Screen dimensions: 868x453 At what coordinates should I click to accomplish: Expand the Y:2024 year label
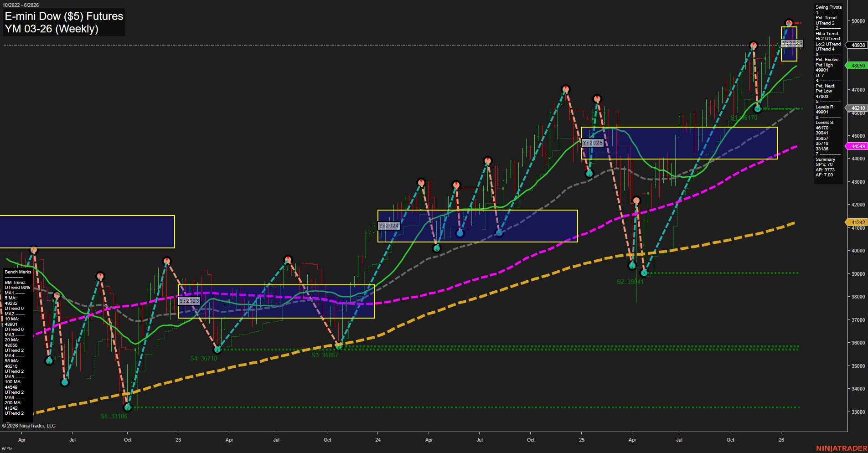(389, 225)
